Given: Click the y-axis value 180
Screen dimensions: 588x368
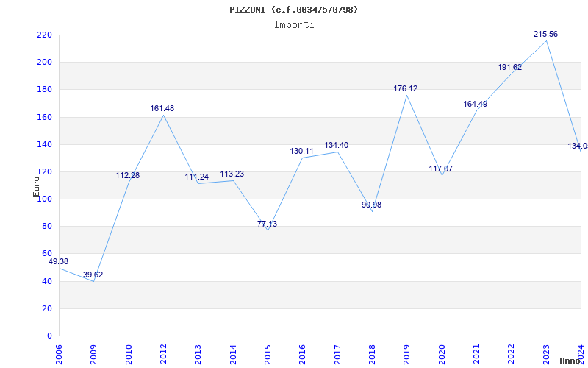Looking at the screenshot, I should (x=44, y=90).
